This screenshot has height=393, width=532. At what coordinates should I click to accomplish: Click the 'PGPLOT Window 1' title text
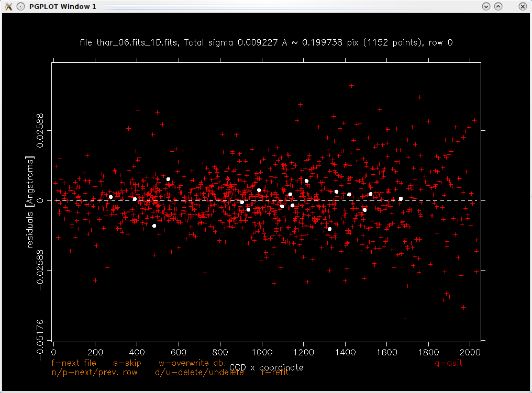click(62, 6)
